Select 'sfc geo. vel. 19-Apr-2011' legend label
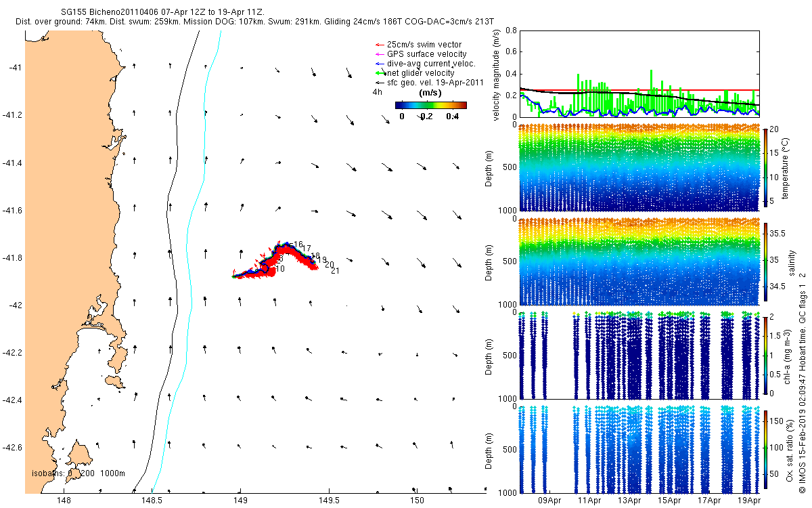This screenshot has width=812, height=508. point(434,82)
